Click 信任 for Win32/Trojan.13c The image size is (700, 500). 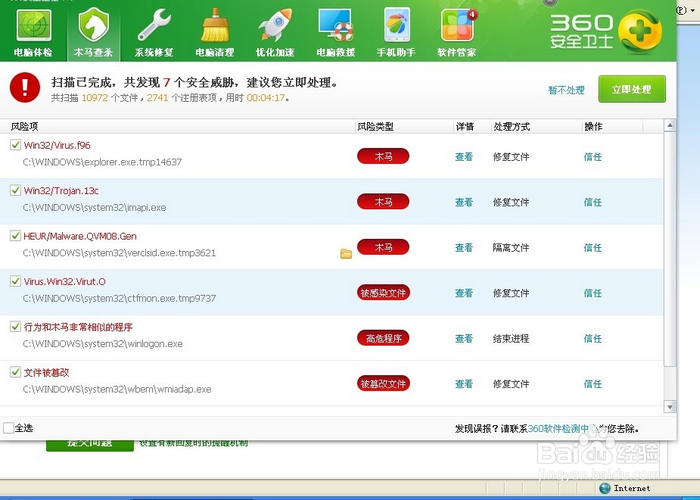[x=593, y=202]
